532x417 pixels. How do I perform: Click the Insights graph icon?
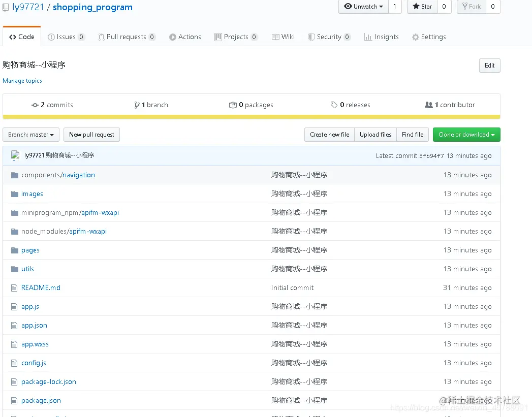368,37
